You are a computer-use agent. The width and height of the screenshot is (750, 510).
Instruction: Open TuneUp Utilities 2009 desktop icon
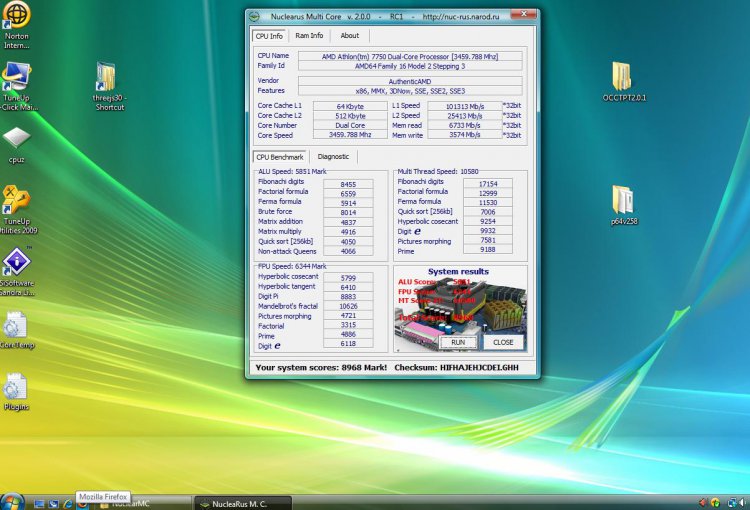click(x=18, y=210)
